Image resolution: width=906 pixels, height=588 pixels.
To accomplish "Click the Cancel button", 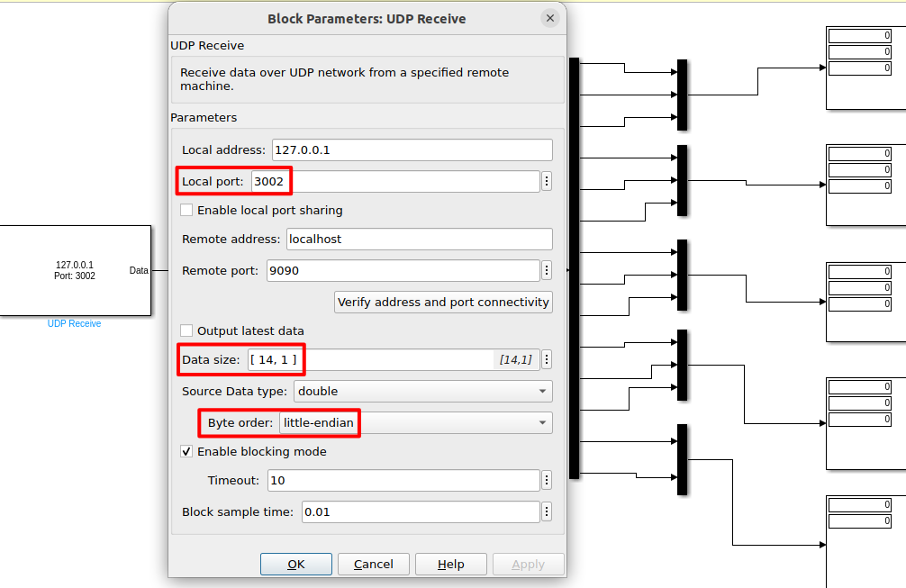I will pos(373,565).
